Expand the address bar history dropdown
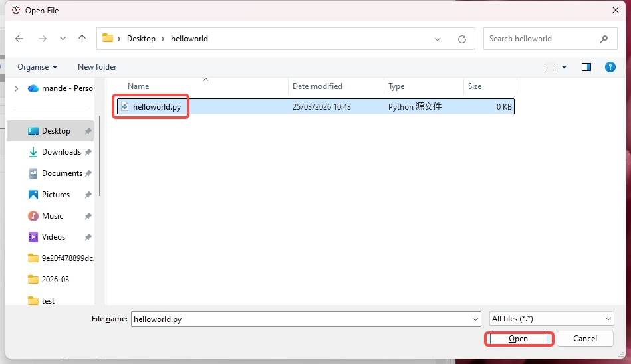This screenshot has height=364, width=631. click(x=438, y=39)
